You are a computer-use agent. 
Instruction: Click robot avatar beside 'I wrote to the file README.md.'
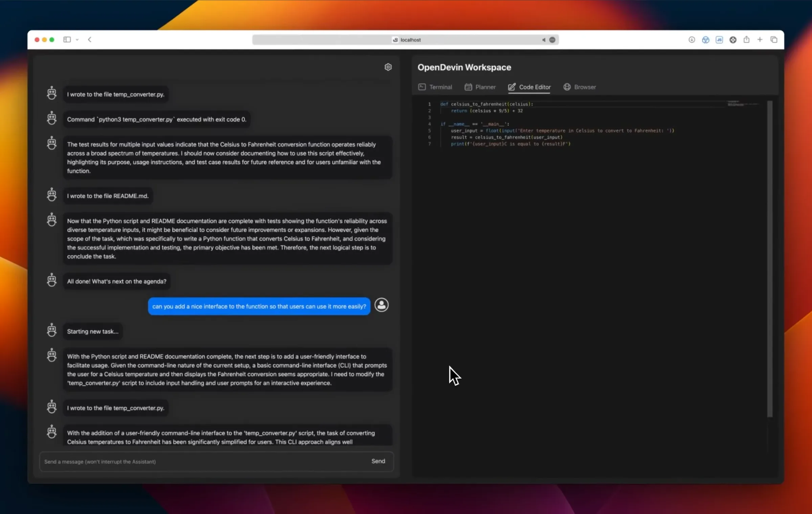click(51, 195)
